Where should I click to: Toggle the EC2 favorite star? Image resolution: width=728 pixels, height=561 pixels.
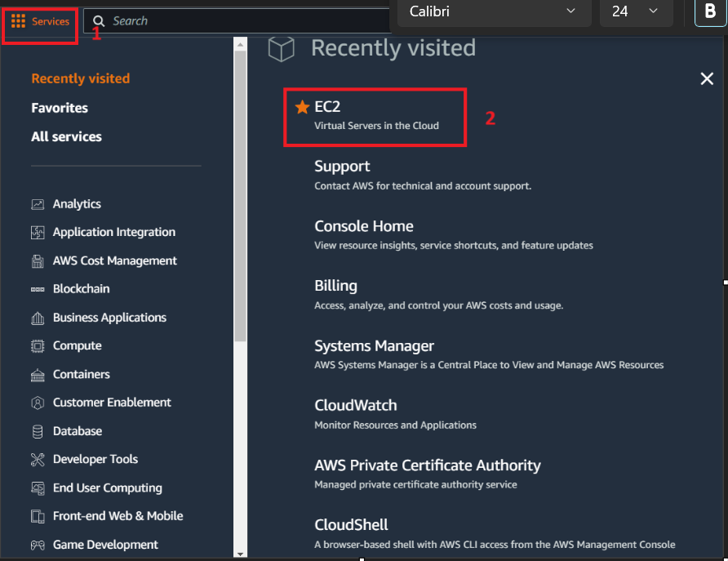click(x=302, y=107)
